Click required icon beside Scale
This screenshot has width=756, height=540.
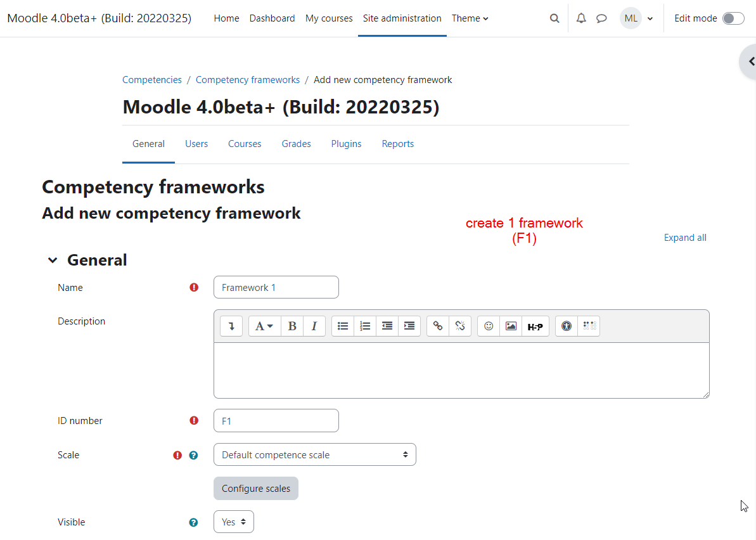click(177, 455)
